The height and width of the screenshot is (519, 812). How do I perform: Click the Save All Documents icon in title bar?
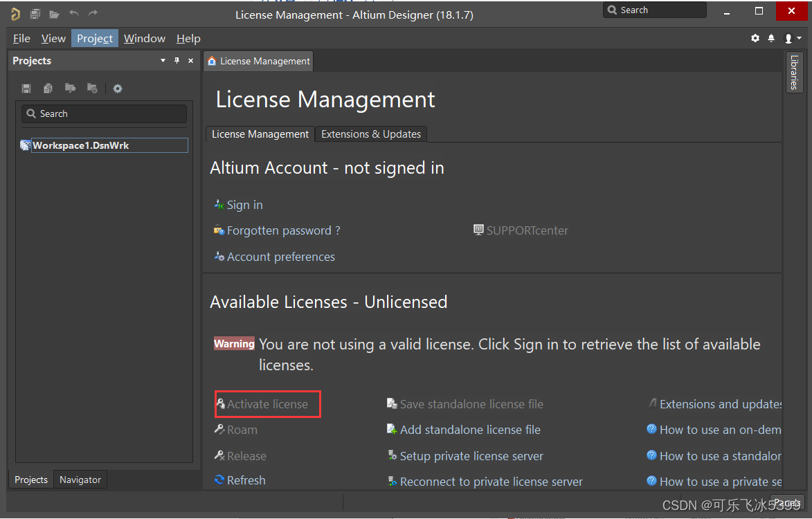pos(35,14)
